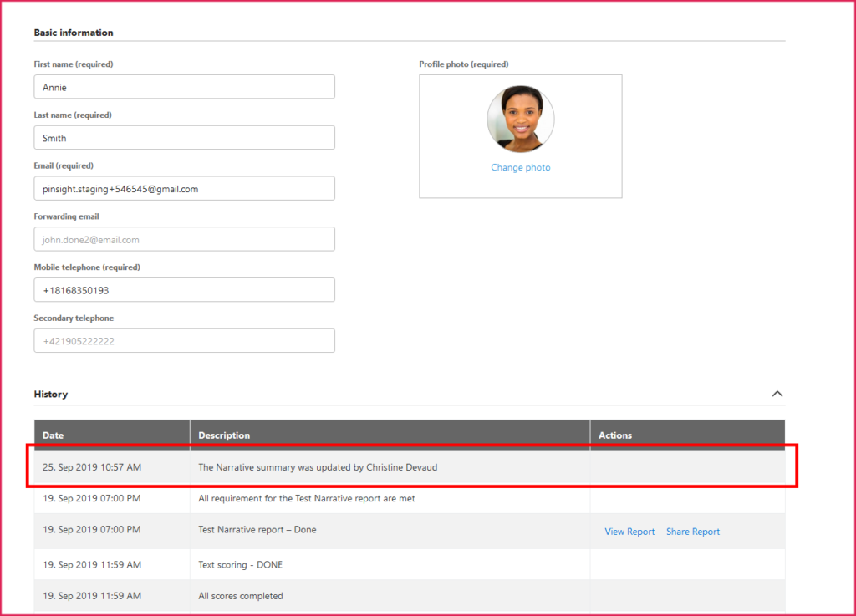Click the Date column header

click(x=53, y=435)
